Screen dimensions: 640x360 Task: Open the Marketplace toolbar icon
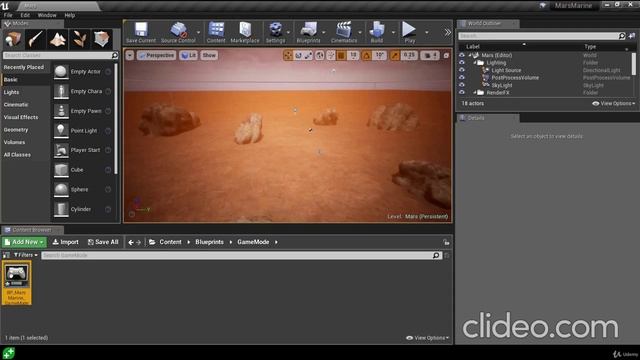(x=245, y=33)
